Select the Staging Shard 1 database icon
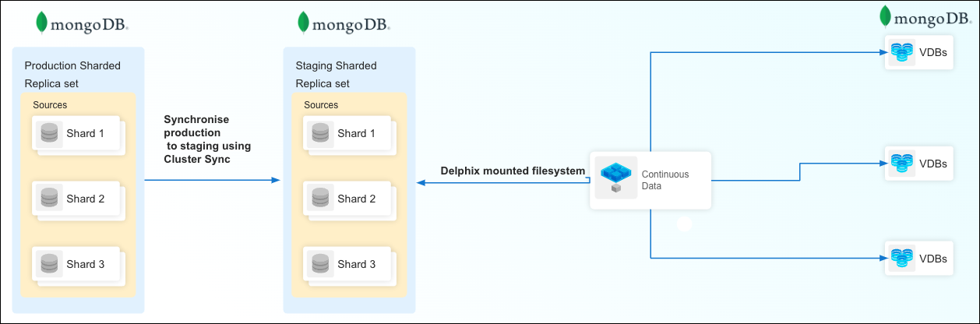 click(x=320, y=134)
